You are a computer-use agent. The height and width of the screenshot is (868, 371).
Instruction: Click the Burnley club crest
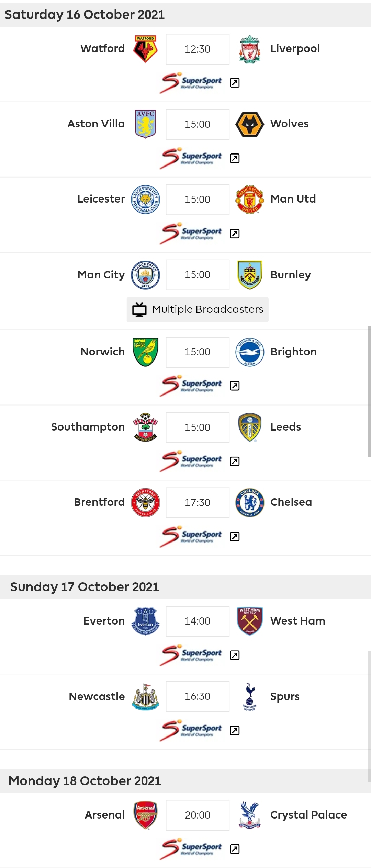[250, 275]
